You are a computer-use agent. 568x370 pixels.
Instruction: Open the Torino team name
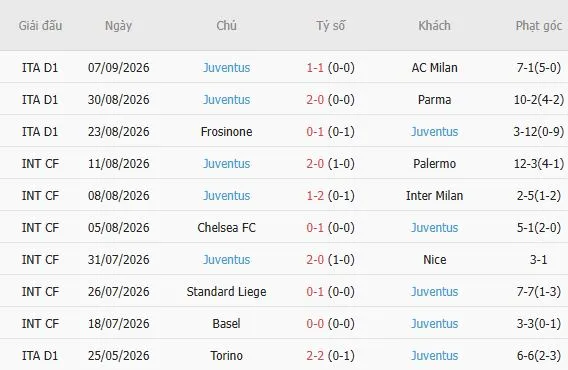click(x=226, y=356)
